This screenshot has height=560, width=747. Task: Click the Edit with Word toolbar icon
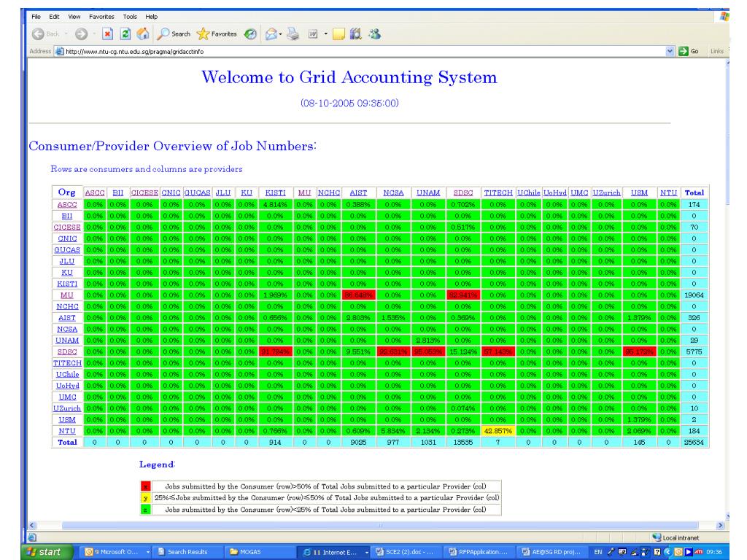coord(313,34)
